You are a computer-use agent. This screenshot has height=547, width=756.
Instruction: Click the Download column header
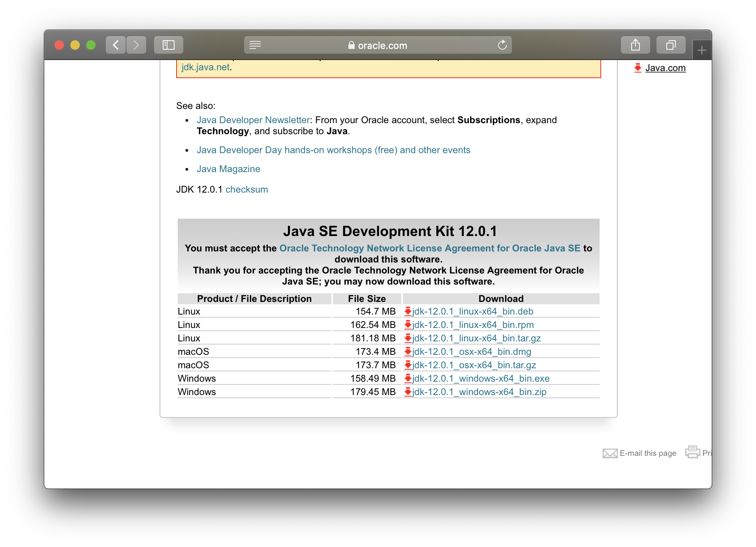click(x=501, y=299)
